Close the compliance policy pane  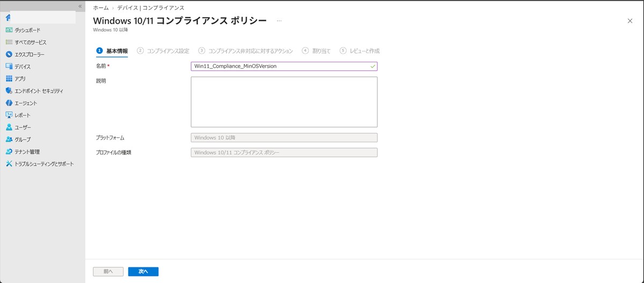pos(630,20)
